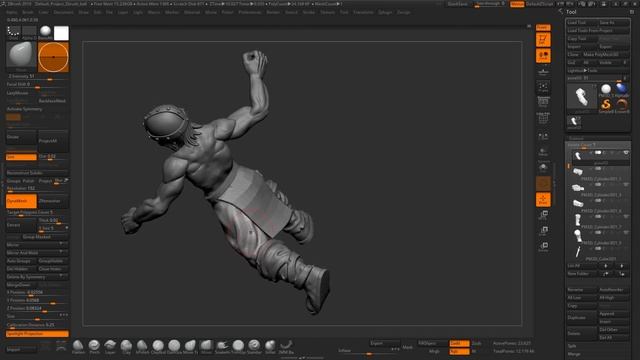Select the Inflat brush
This screenshot has width=640, height=360.
(x=270, y=347)
